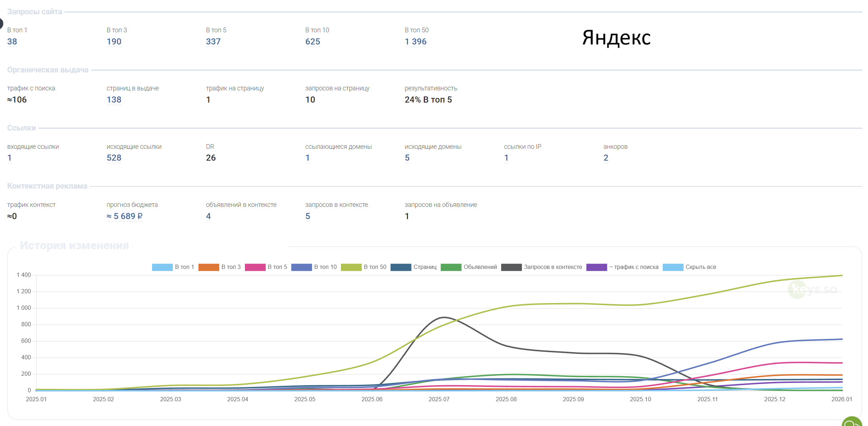Toggle the 'В топ 1' chart series swatch
Viewport: 868px width, 426px height.
pos(162,267)
